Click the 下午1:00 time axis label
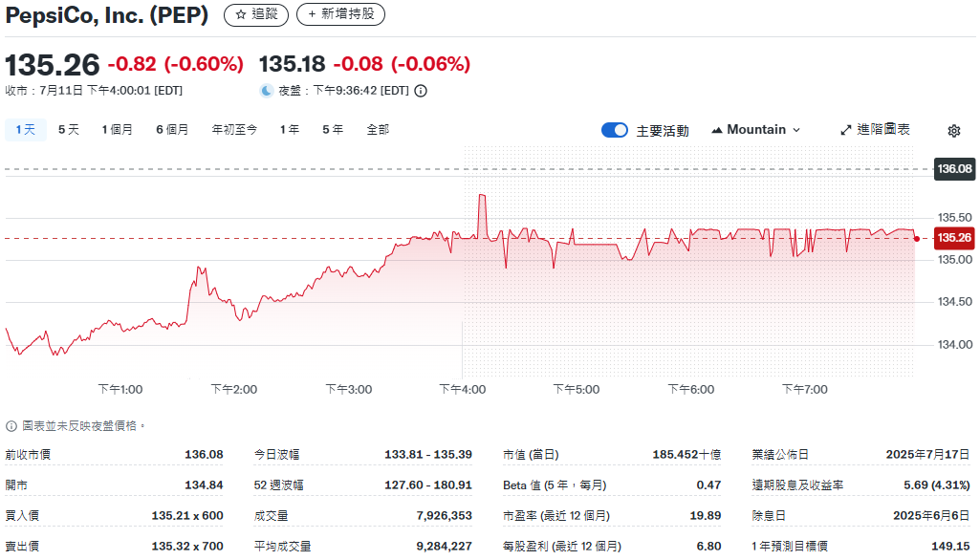 [x=120, y=389]
